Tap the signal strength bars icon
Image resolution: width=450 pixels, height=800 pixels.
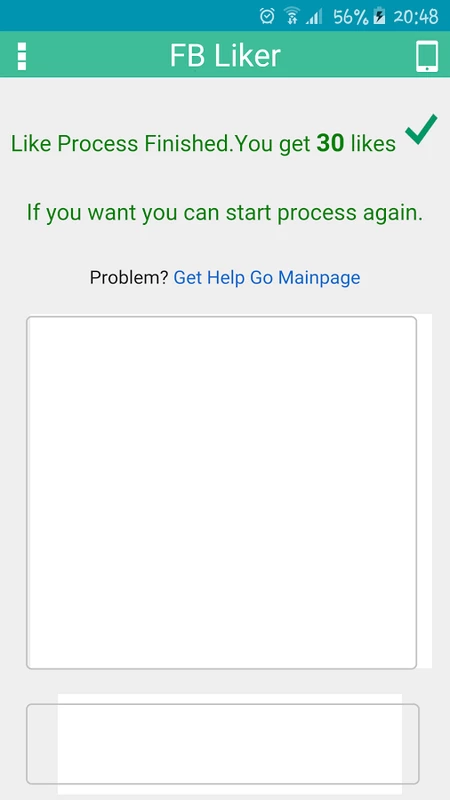coord(314,17)
